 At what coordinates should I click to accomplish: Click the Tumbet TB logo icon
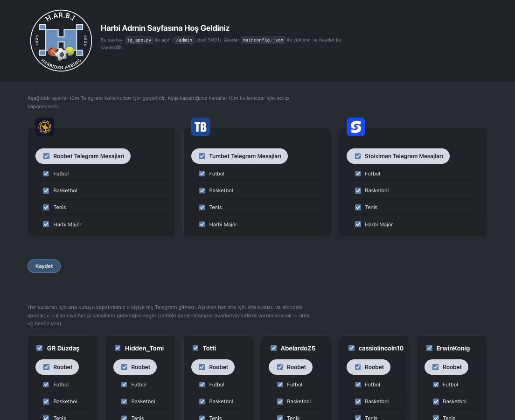click(200, 127)
